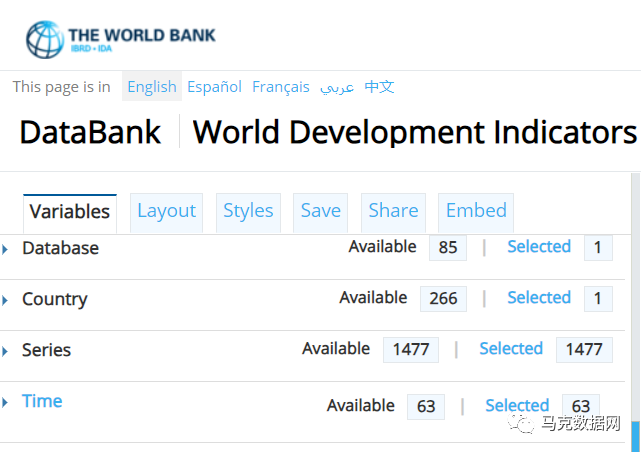
Task: Click Time available count 63
Action: pyautogui.click(x=426, y=407)
